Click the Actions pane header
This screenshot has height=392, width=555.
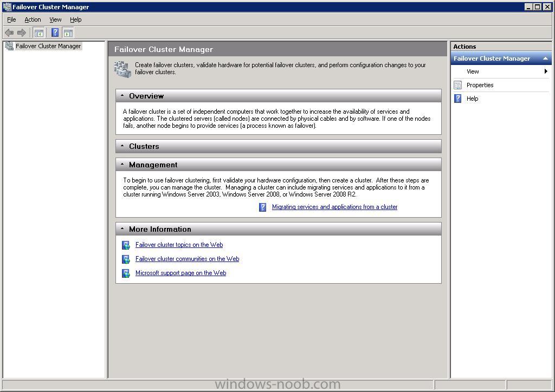click(x=501, y=47)
